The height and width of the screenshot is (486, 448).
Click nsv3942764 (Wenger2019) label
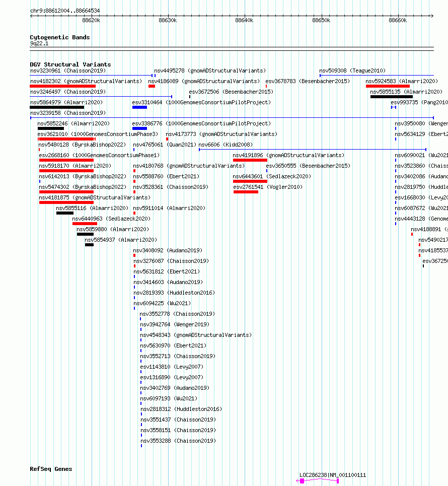point(175,324)
